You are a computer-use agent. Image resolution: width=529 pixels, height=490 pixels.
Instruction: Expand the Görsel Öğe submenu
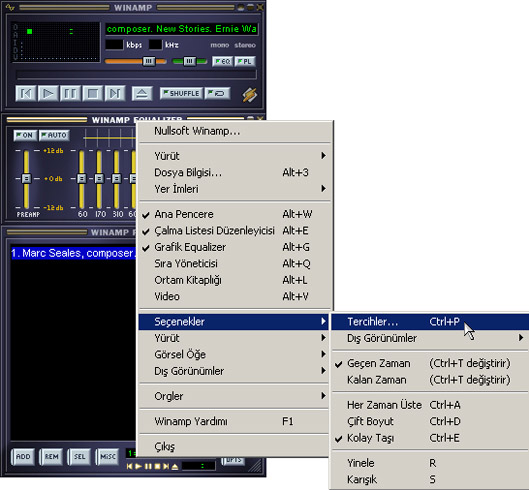coord(234,355)
